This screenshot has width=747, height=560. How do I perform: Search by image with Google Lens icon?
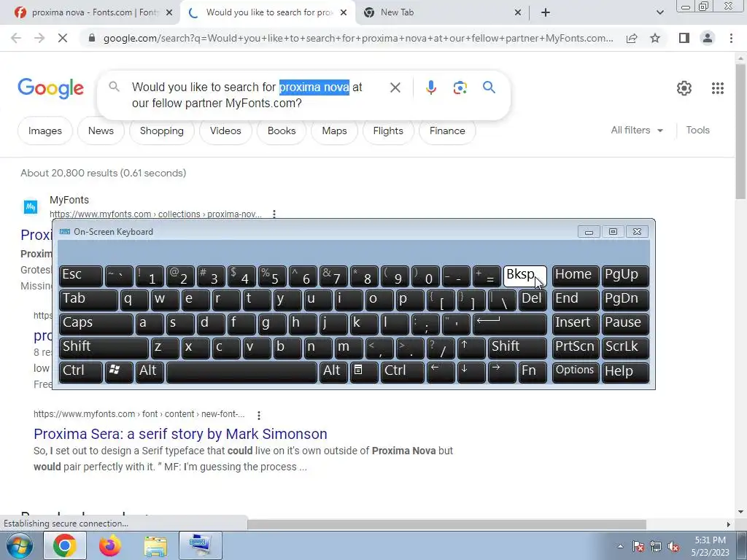[460, 87]
